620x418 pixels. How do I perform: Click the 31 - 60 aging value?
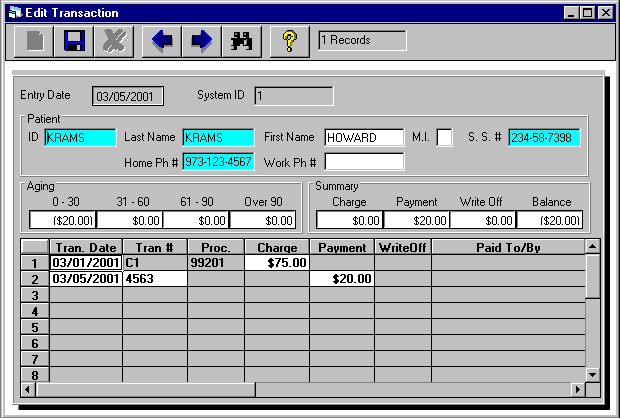point(130,220)
